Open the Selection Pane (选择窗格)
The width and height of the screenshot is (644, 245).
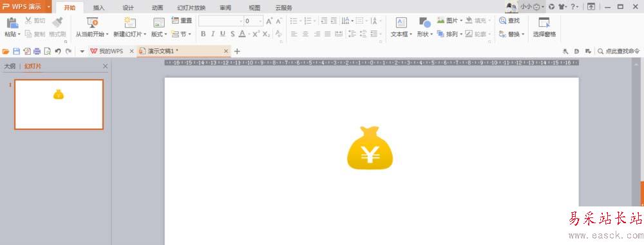(544, 27)
